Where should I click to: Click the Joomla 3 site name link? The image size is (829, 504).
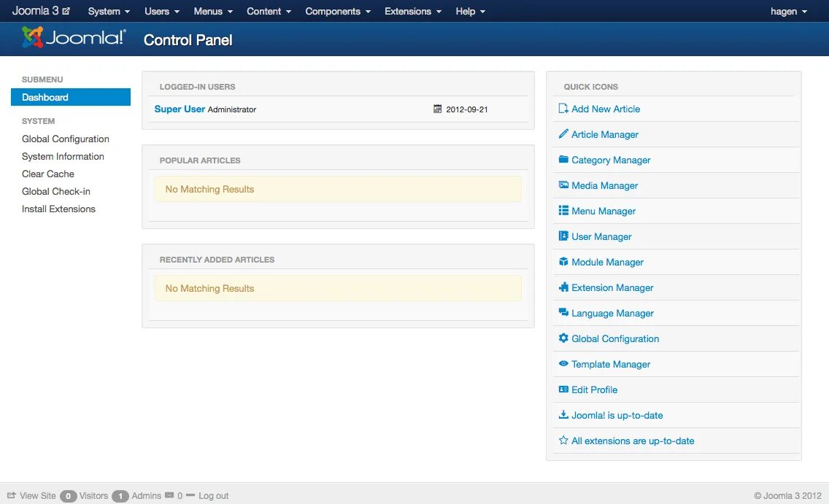point(36,10)
